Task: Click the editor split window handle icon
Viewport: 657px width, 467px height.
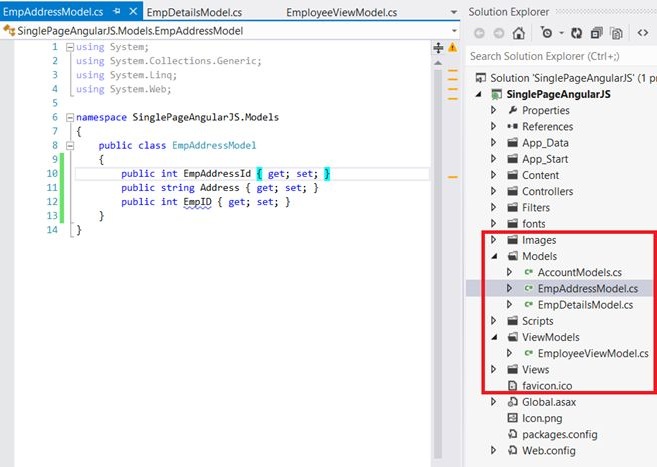Action: pyautogui.click(x=438, y=48)
